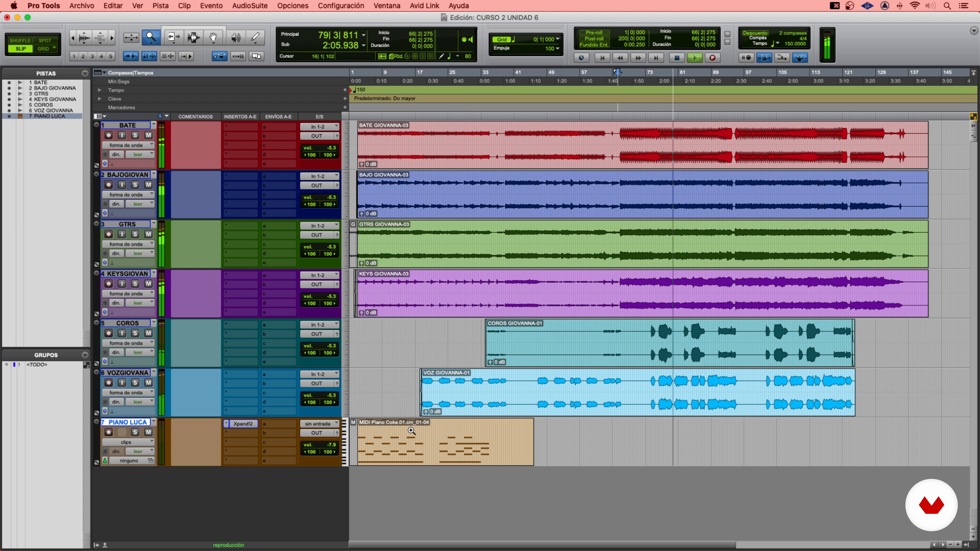Open the Pista menu
This screenshot has height=551, width=980.
tap(161, 6)
